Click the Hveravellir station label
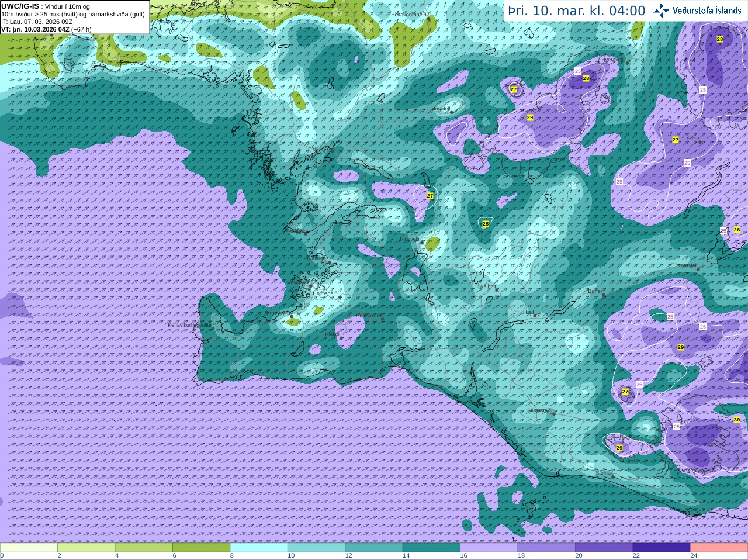The height and width of the screenshot is (560, 748). 613,60
